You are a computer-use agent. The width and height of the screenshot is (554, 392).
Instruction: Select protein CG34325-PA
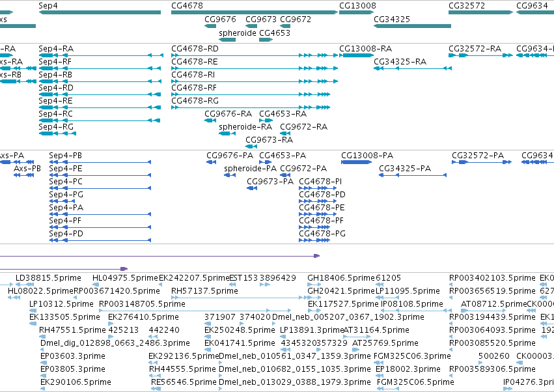pyautogui.click(x=406, y=169)
